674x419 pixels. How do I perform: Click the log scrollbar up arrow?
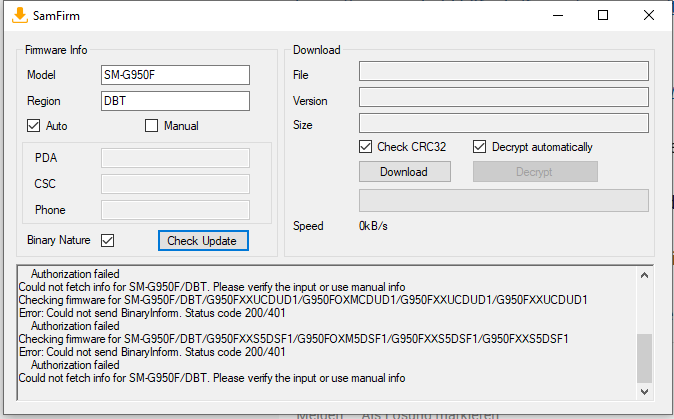click(644, 275)
